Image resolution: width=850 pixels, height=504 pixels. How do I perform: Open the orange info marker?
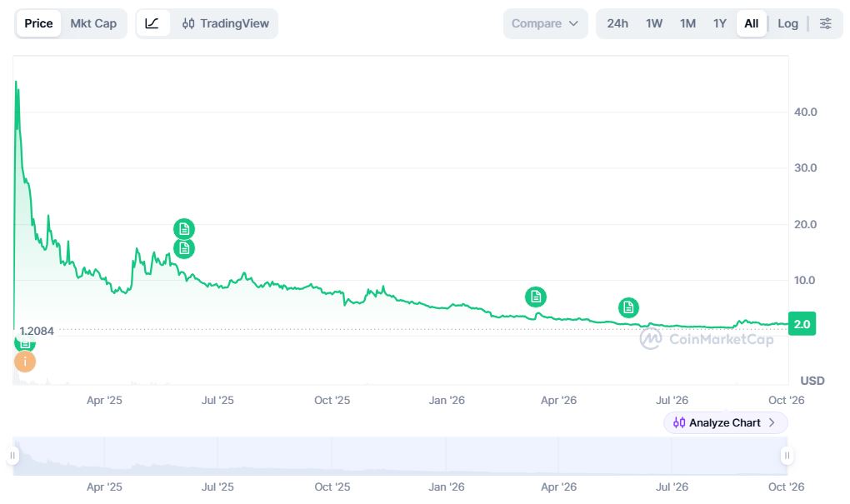[x=25, y=362]
